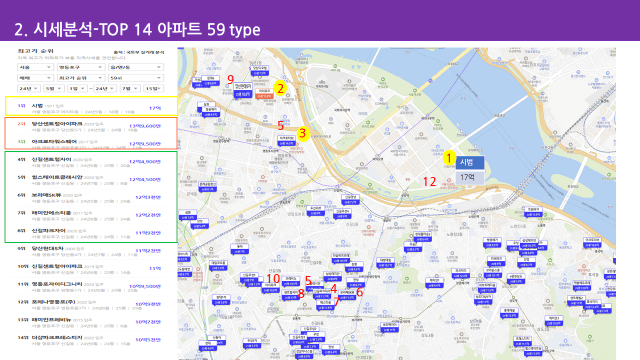Select the rank 1 시범 list entry
Screen dimensions: 640x360
[91, 107]
